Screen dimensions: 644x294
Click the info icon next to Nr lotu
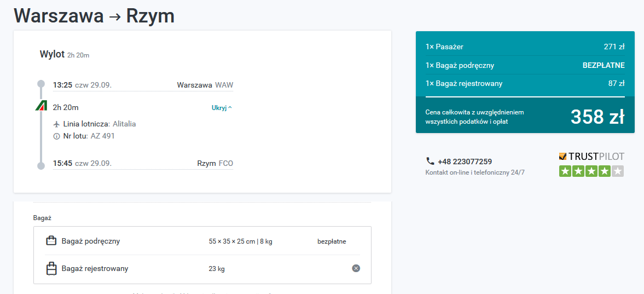pyautogui.click(x=57, y=136)
